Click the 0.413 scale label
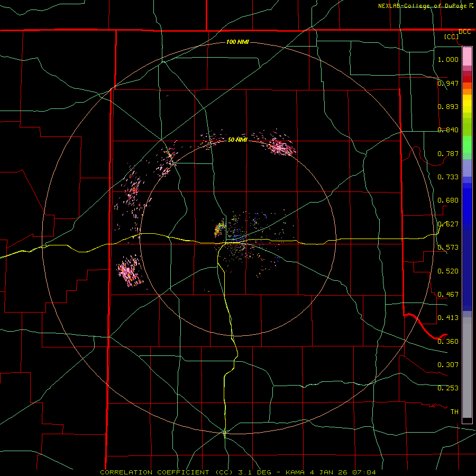The width and height of the screenshot is (476, 476). (448, 317)
